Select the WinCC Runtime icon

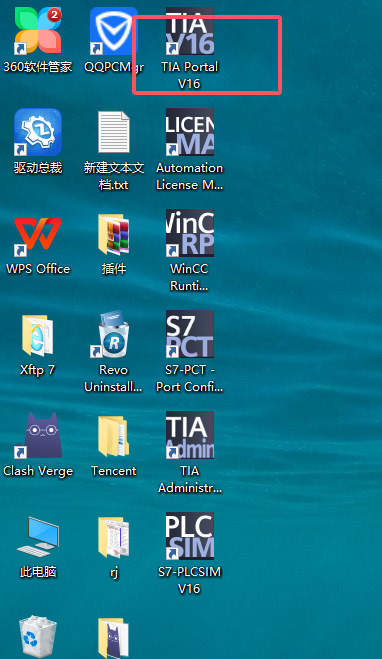pos(190,233)
